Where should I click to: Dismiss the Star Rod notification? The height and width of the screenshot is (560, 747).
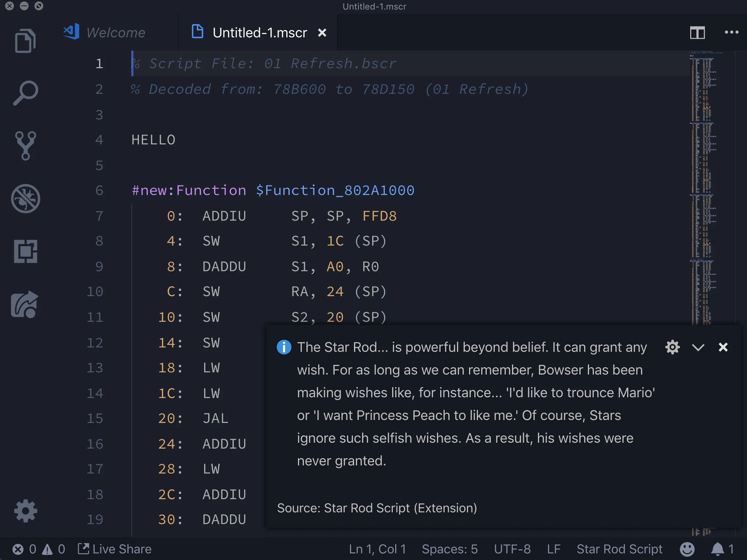click(723, 347)
